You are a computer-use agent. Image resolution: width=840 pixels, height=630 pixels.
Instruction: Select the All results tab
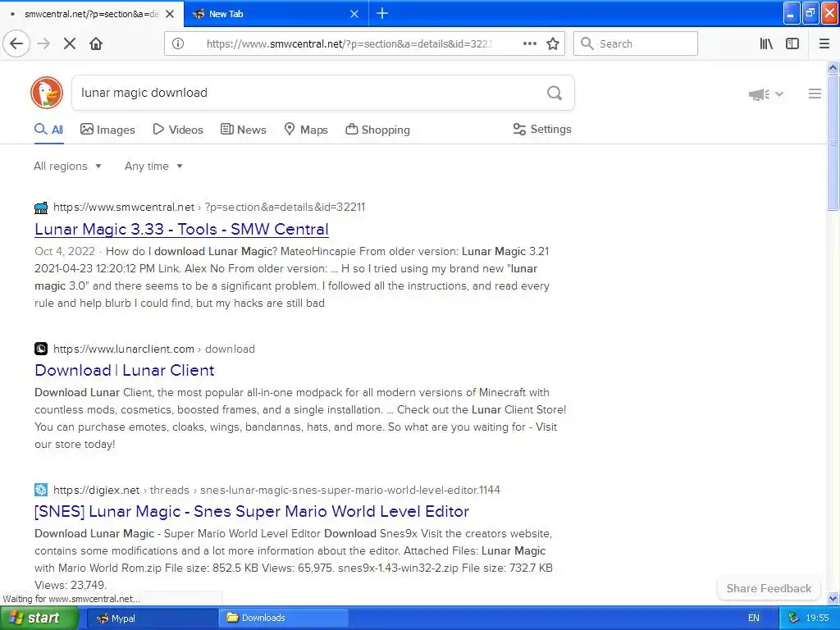(x=48, y=130)
